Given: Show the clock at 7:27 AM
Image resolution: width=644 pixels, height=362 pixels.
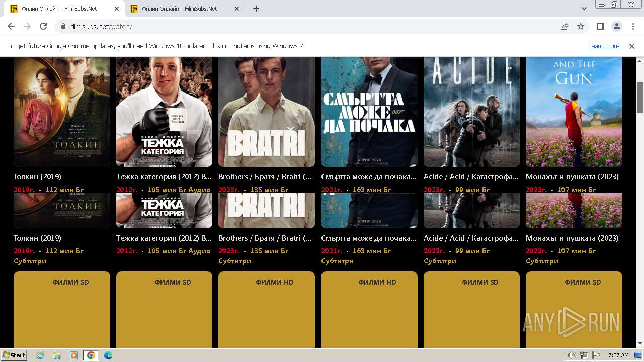Looking at the screenshot, I should 618,355.
